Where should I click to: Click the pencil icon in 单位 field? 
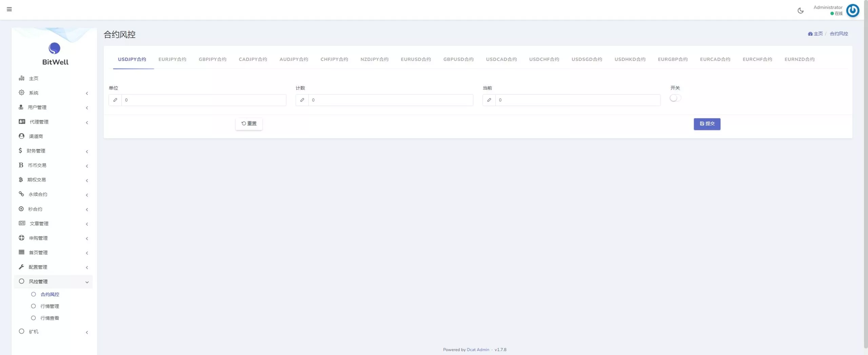coord(115,100)
